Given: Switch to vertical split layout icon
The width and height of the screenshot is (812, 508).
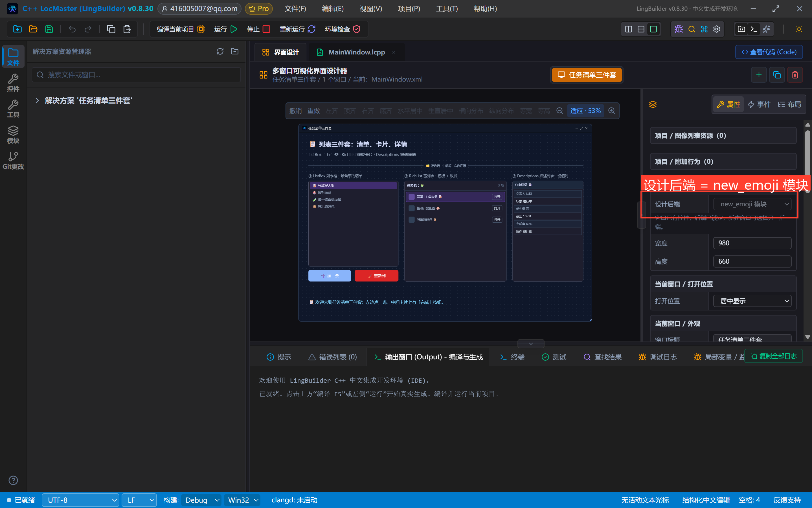Looking at the screenshot, I should (629, 29).
